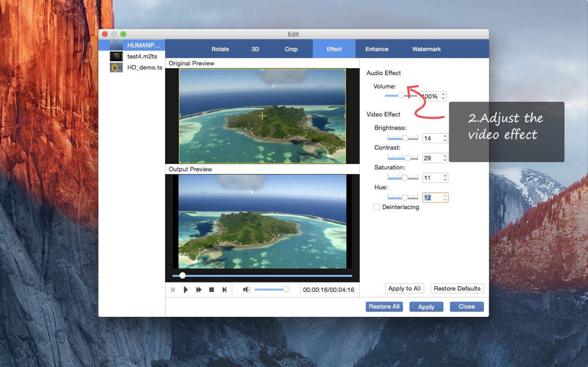Open the Watermark tab
Screen dimensions: 588x367
coord(426,49)
